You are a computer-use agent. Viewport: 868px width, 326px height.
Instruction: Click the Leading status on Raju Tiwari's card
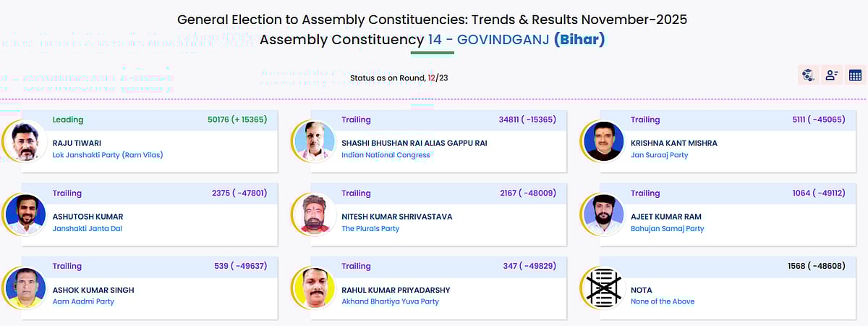click(68, 120)
